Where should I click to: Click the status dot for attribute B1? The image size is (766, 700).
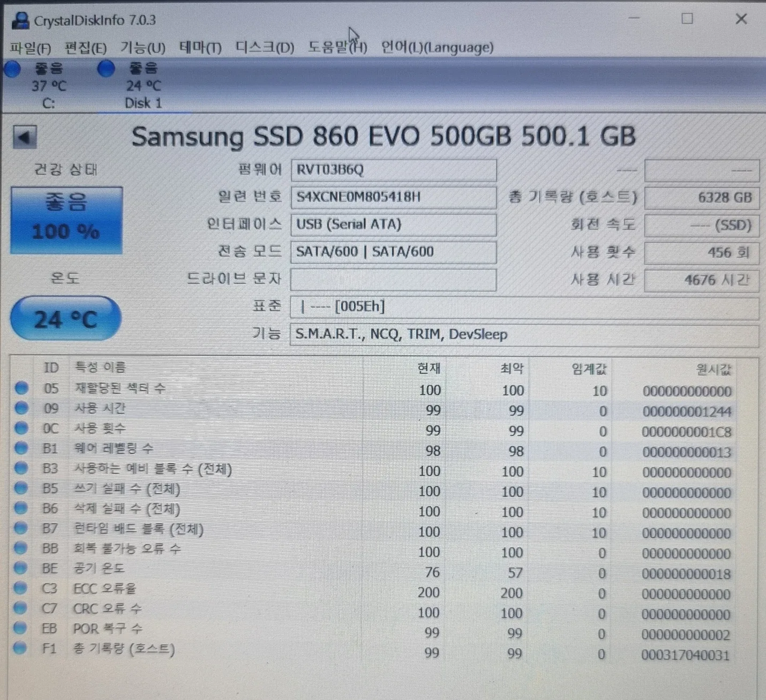click(x=21, y=448)
